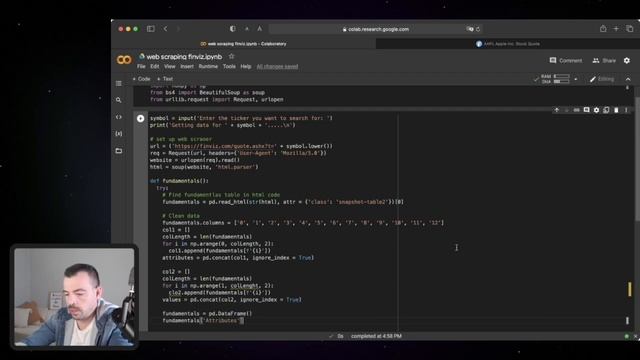Open notebook settings gear in header
The width and height of the screenshot is (640, 360).
627,60
